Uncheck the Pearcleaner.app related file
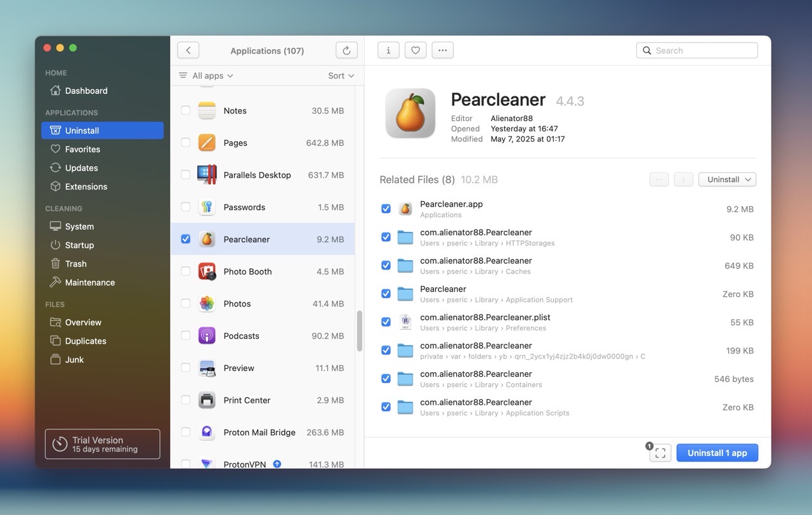Image resolution: width=812 pixels, height=515 pixels. (386, 209)
